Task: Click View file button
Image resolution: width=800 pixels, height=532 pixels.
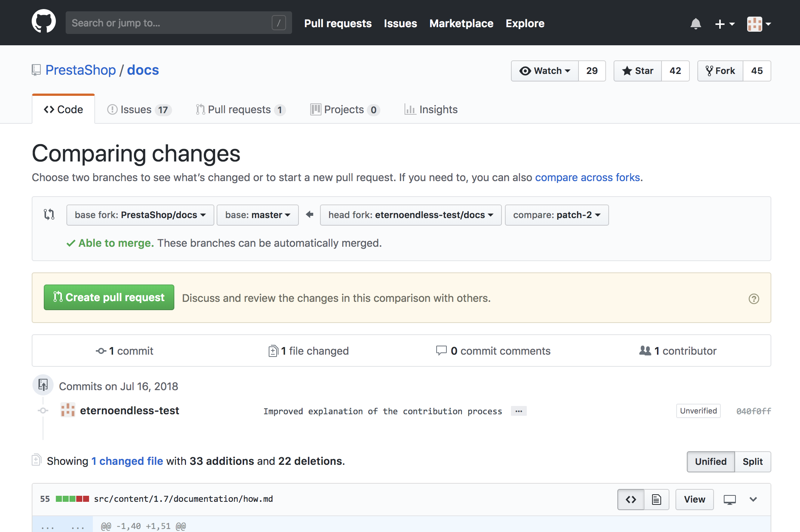Action: 694,500
